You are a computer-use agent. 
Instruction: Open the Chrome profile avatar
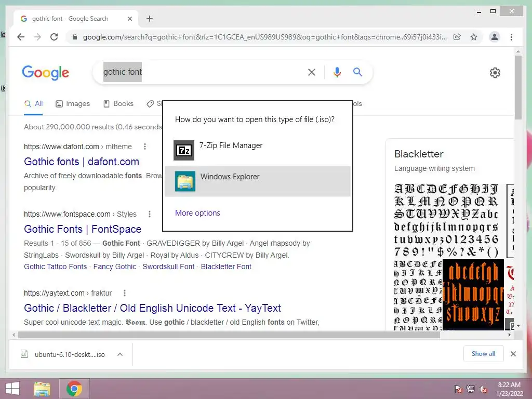(x=495, y=37)
